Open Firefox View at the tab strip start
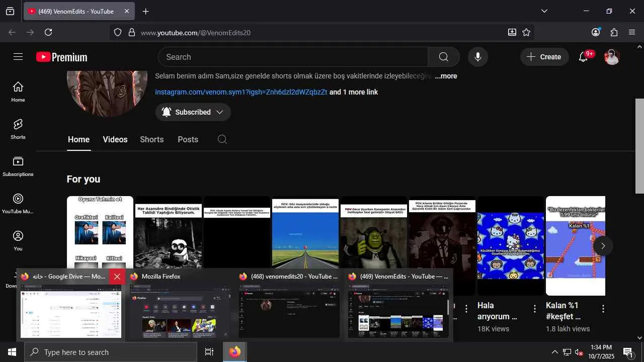 [x=10, y=11]
